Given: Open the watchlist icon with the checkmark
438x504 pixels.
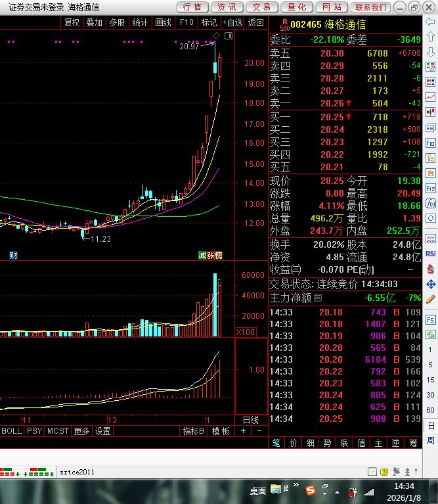Looking at the screenshot, I should point(430,67).
